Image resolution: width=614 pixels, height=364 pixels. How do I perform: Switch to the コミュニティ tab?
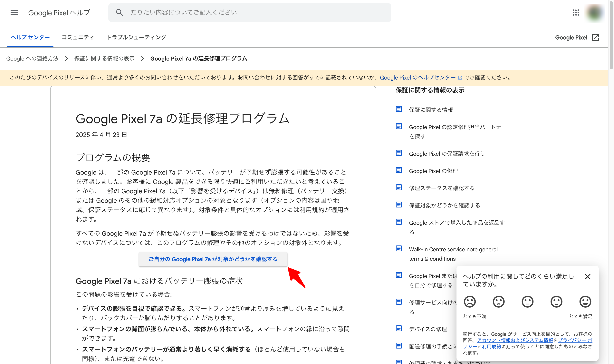[x=78, y=37]
